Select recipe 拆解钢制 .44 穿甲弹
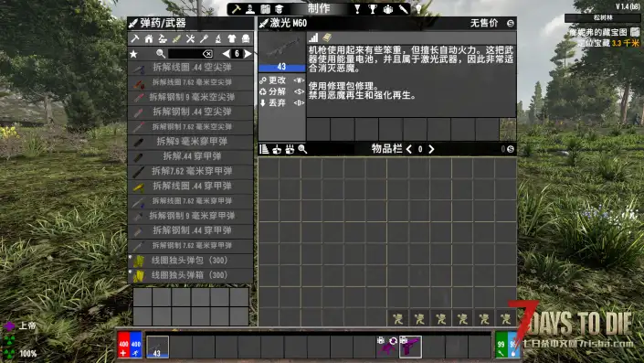The width and height of the screenshot is (644, 363). [x=191, y=230]
